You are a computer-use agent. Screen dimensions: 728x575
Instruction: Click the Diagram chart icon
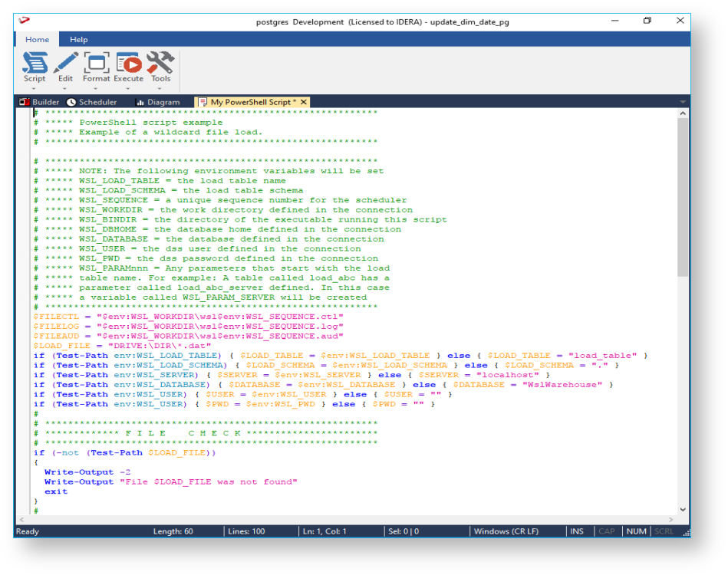[x=140, y=102]
